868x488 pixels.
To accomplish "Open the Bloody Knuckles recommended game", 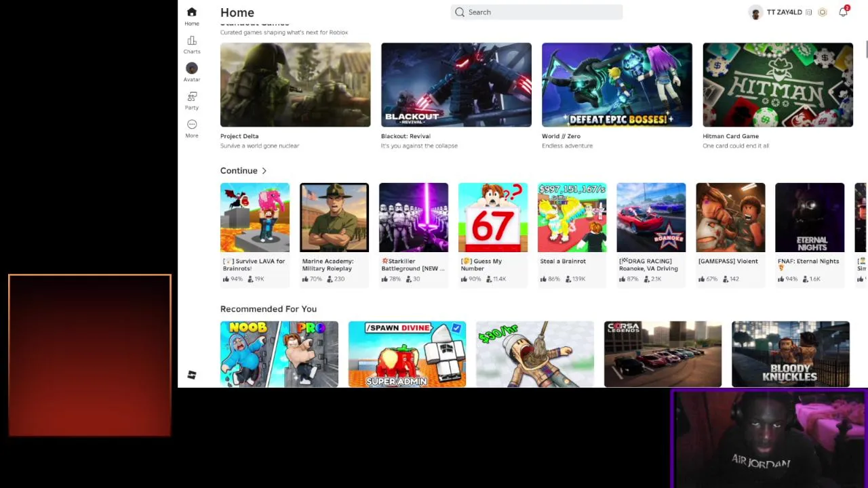I will 791,354.
